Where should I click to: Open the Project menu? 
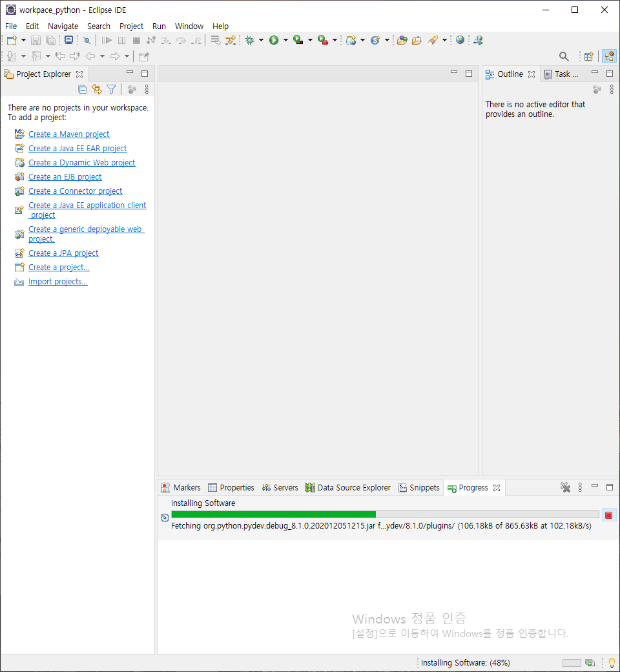pyautogui.click(x=132, y=26)
